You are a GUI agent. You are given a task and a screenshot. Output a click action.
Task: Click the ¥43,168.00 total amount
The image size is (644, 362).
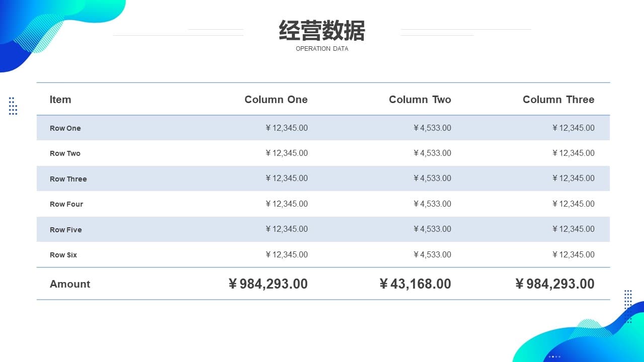click(x=415, y=284)
